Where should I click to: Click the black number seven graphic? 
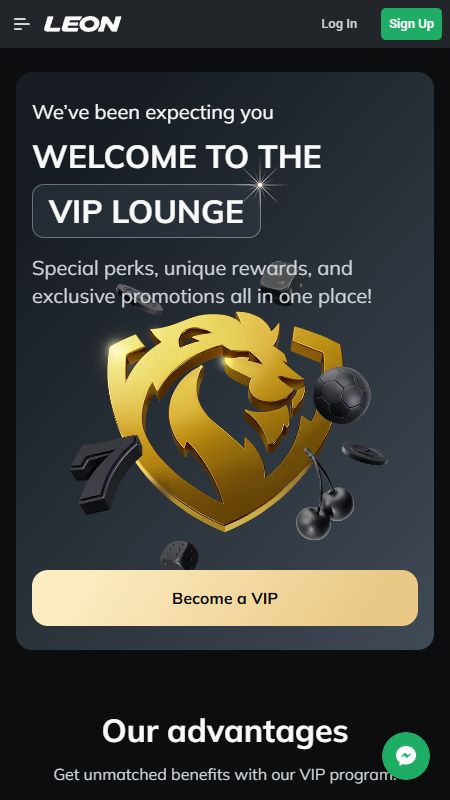tap(106, 474)
